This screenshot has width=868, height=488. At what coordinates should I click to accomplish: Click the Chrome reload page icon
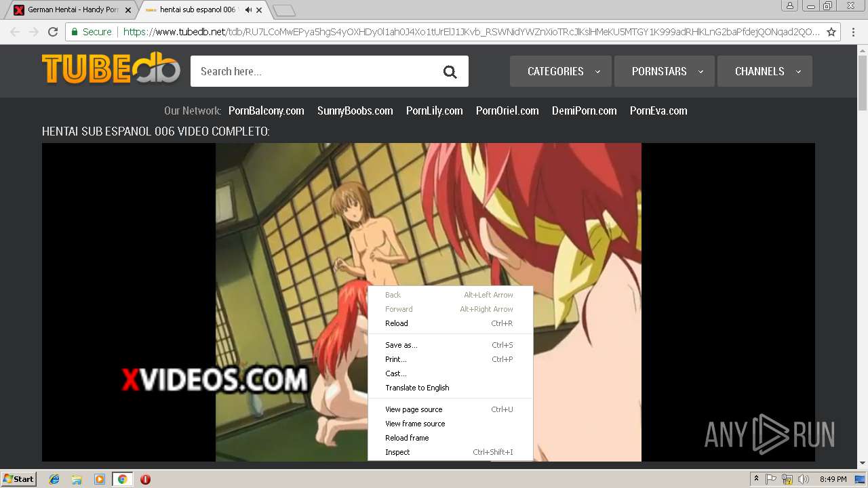pyautogui.click(x=53, y=32)
